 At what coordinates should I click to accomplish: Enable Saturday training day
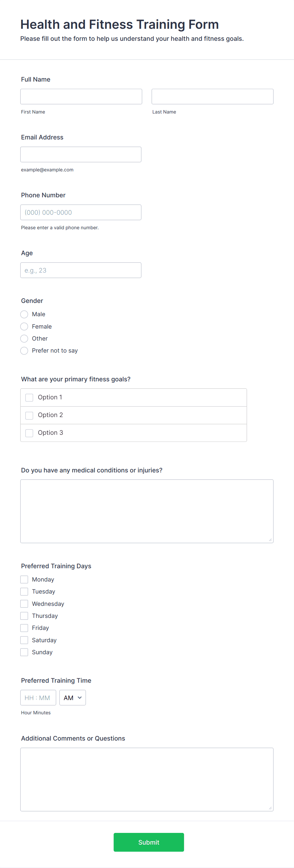point(24,640)
